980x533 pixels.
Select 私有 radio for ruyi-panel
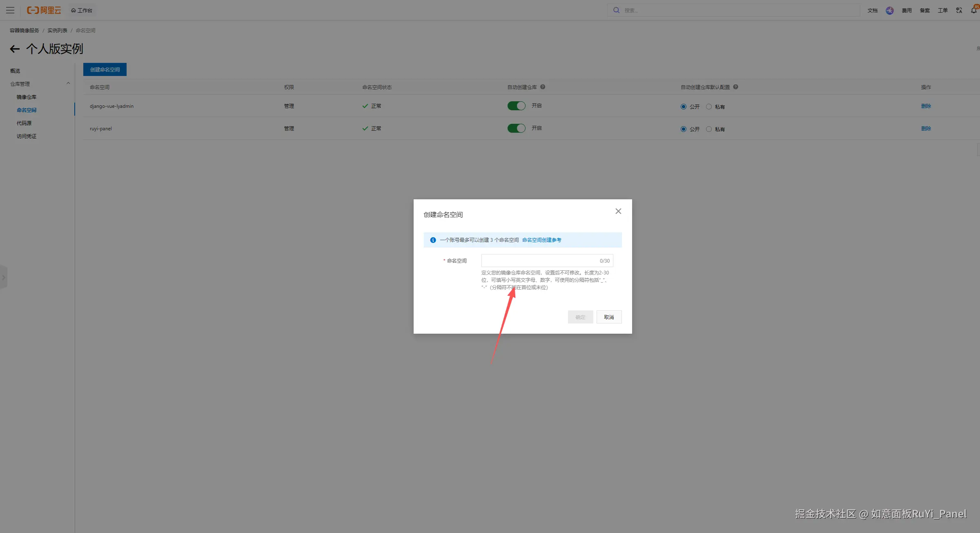point(709,129)
